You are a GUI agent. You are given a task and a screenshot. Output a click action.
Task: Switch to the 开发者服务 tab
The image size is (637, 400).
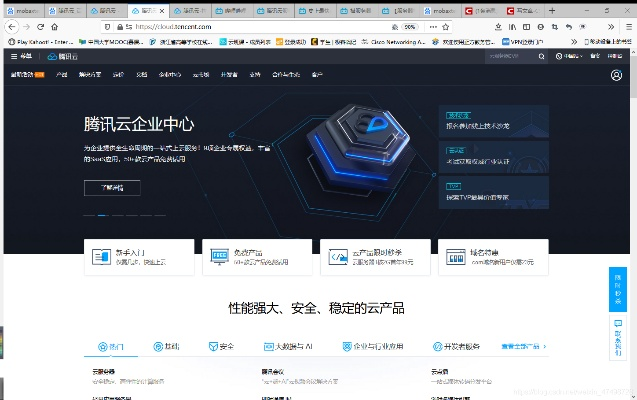[456, 346]
